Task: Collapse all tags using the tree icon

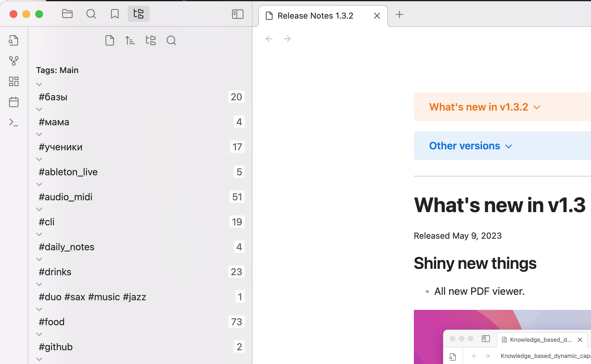Action: 151,40
